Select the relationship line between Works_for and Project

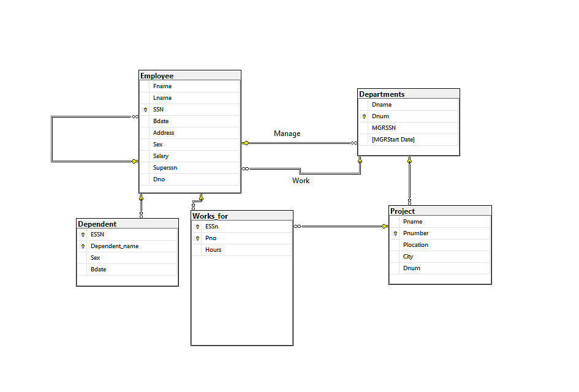coord(341,226)
